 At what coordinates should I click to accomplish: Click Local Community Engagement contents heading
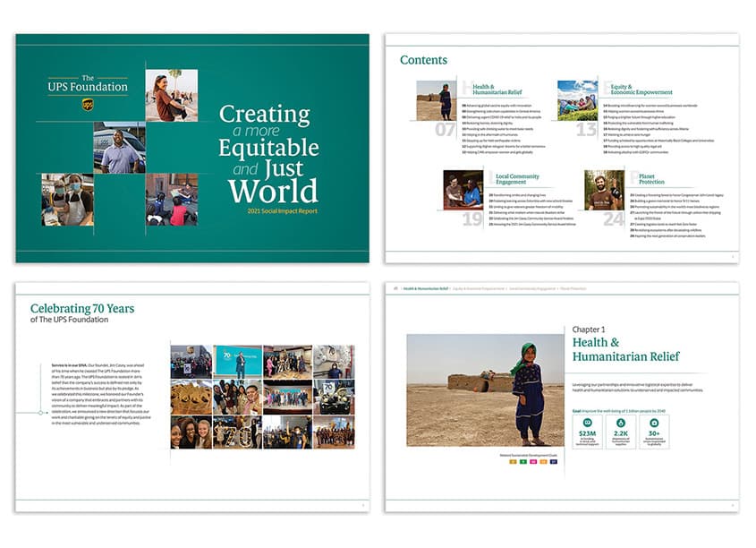pyautogui.click(x=517, y=179)
